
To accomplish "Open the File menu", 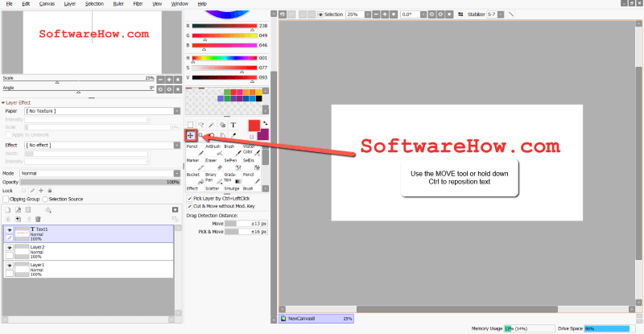I will click(9, 4).
